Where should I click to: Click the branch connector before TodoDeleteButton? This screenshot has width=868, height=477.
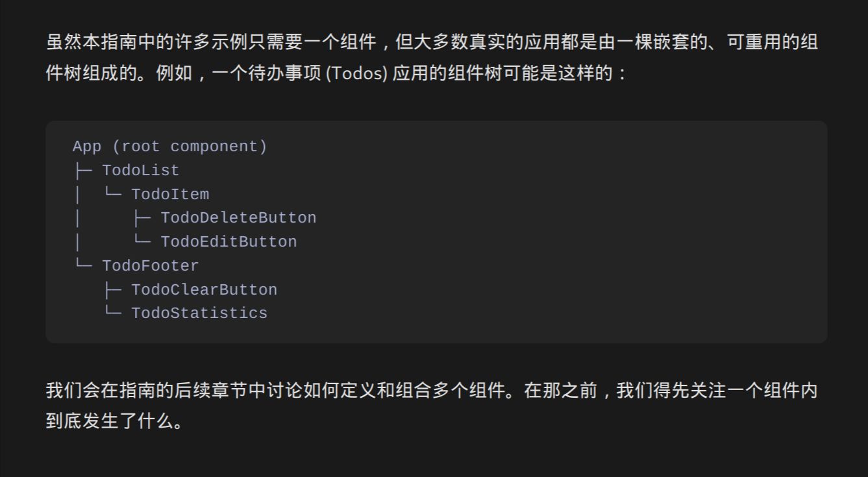click(x=142, y=218)
